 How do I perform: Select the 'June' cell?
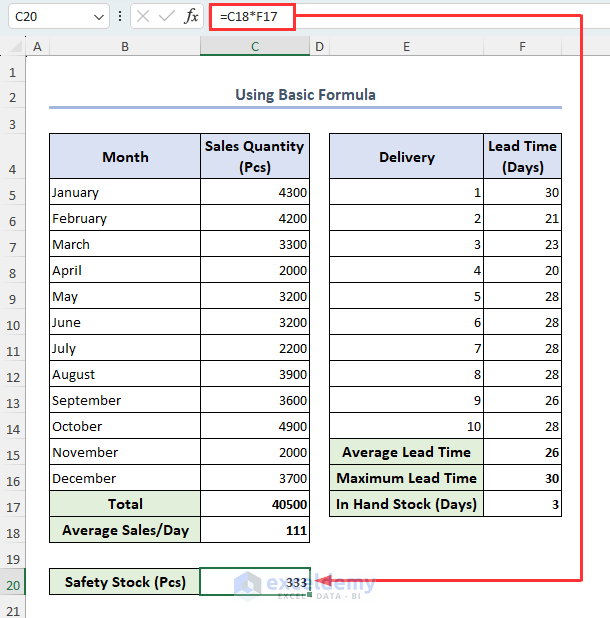[x=125, y=322]
